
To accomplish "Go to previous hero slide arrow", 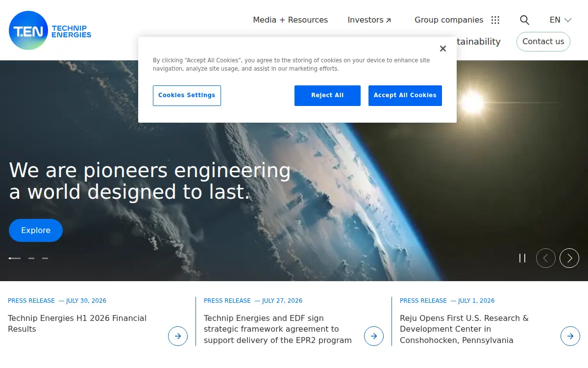I will (x=546, y=258).
